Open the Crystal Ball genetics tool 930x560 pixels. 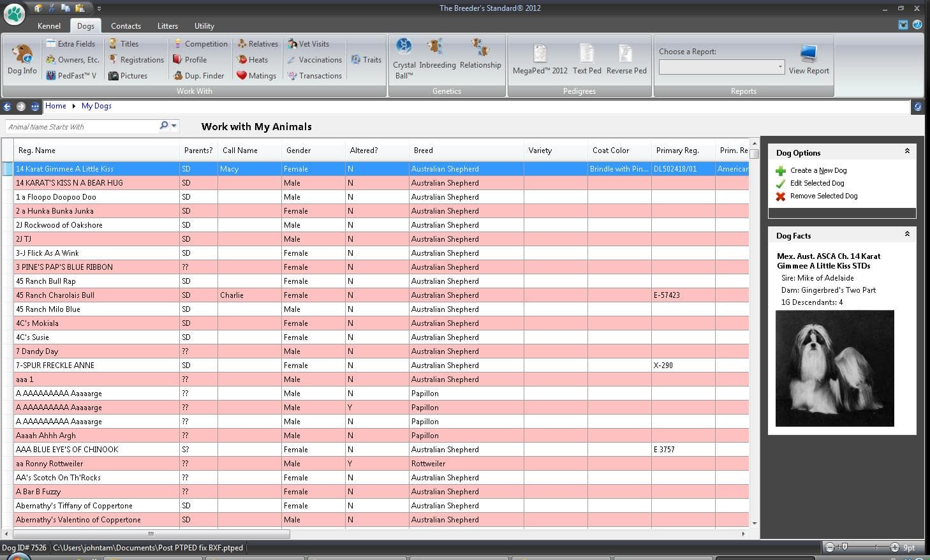[x=404, y=59]
